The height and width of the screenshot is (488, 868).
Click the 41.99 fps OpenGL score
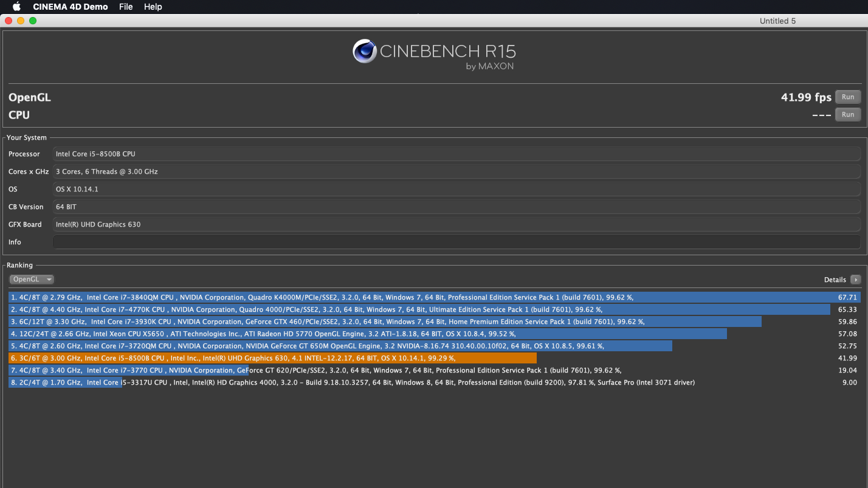[x=806, y=97]
